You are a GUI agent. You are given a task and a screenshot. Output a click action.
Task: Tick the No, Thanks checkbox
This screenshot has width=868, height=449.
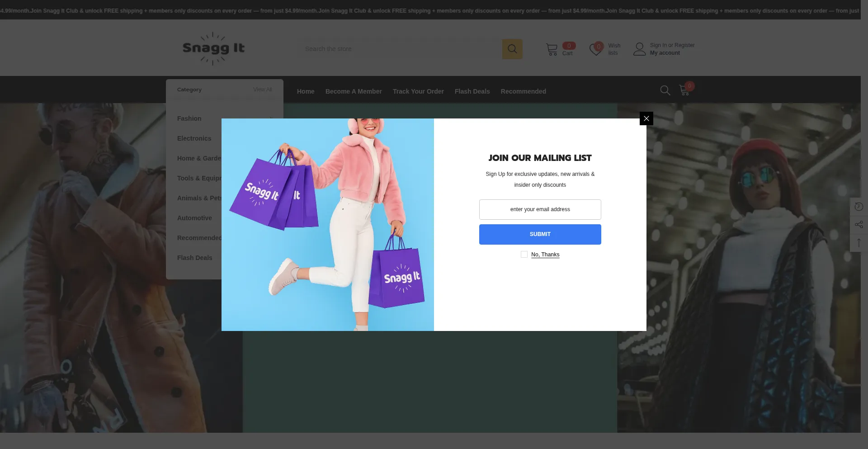[x=524, y=255]
